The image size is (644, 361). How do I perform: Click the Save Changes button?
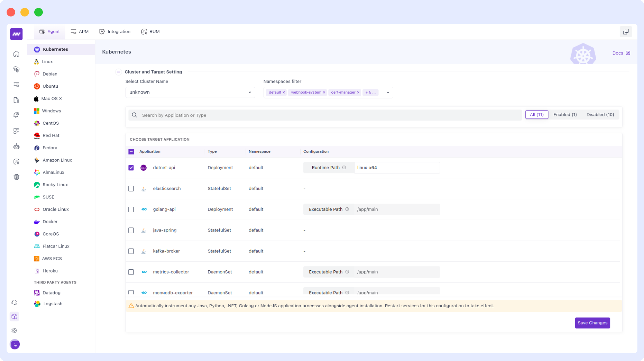pyautogui.click(x=592, y=323)
